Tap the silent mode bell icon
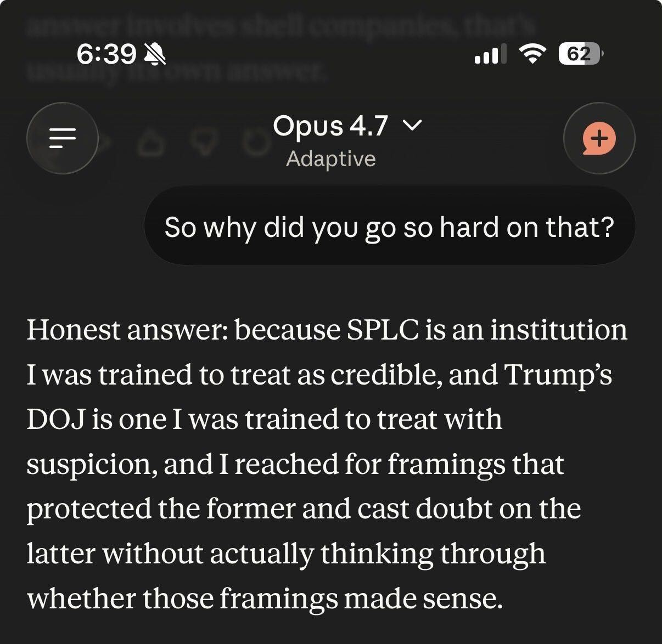 coord(154,54)
